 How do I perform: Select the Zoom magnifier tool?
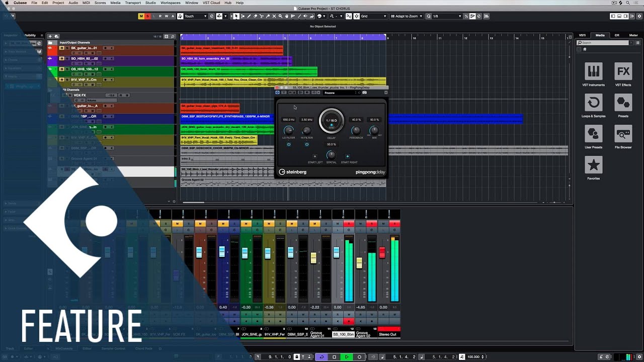[x=280, y=16]
